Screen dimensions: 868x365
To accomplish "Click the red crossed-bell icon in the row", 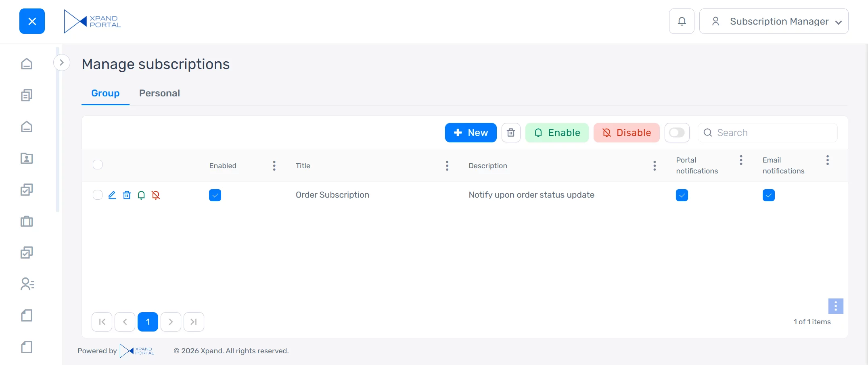I will click(x=156, y=195).
